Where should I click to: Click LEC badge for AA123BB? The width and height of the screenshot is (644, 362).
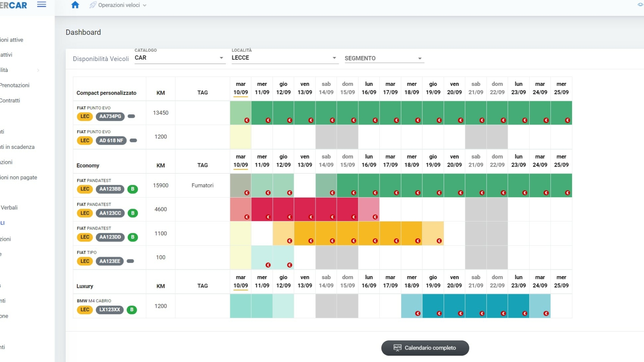85,189
